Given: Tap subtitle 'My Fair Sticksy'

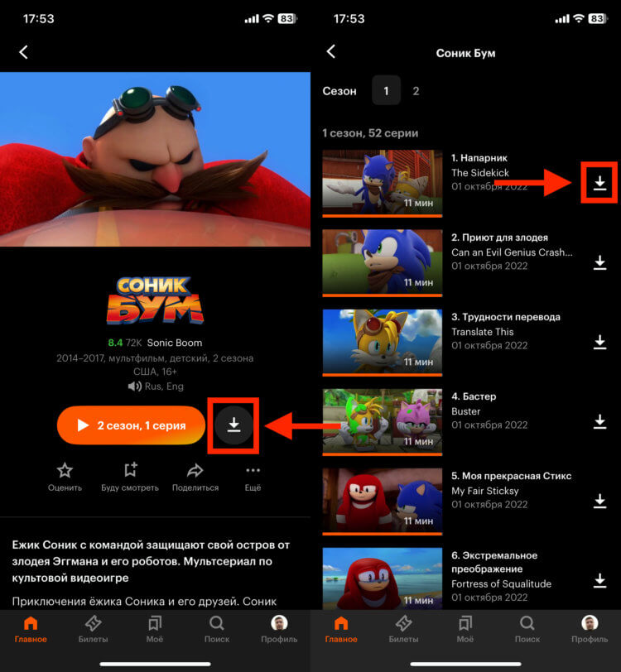Looking at the screenshot, I should click(x=484, y=491).
